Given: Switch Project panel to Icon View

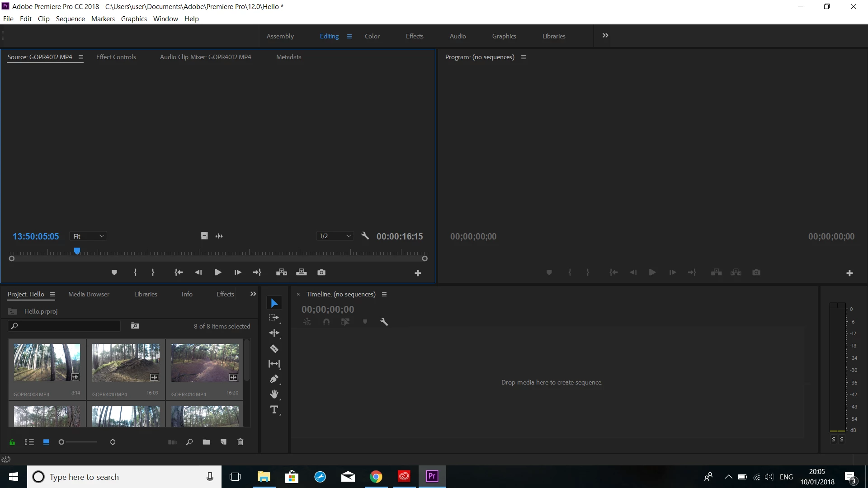Looking at the screenshot, I should point(46,442).
